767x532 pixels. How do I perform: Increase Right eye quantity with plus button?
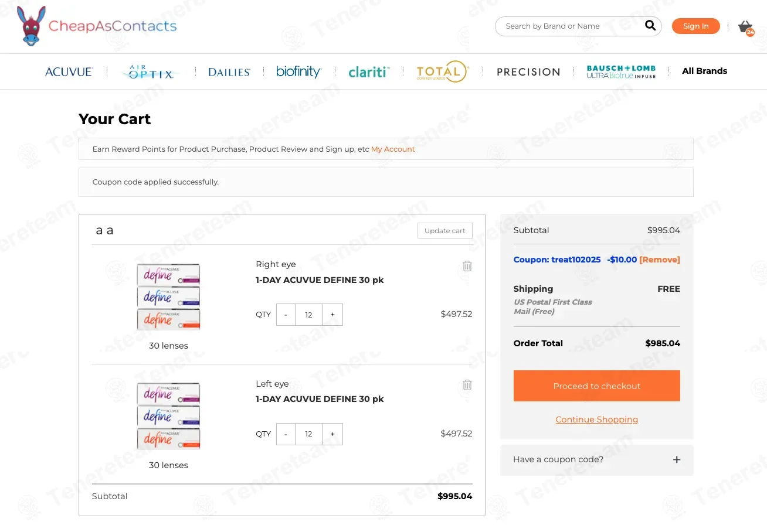(x=332, y=315)
